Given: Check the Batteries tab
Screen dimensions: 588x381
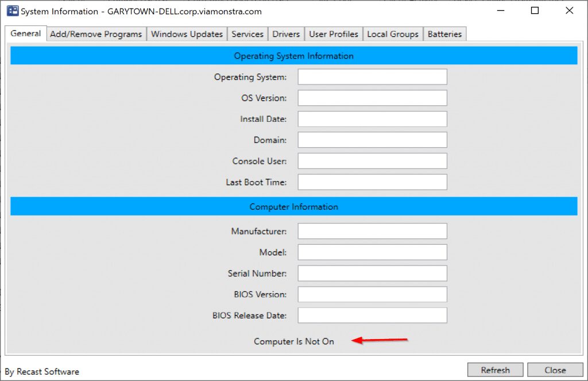Looking at the screenshot, I should coord(444,34).
